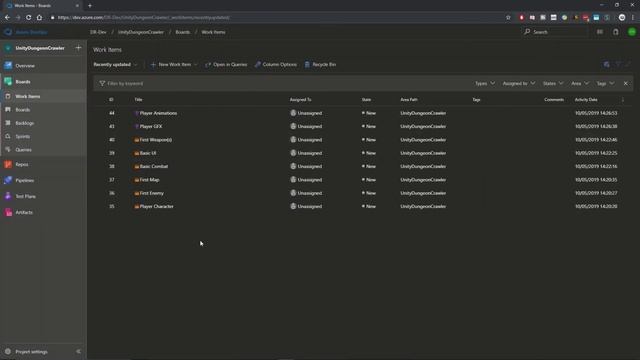This screenshot has height=360, width=640.
Task: Click the plus icon next to UnityDungeonCrawler
Action: coord(78,48)
